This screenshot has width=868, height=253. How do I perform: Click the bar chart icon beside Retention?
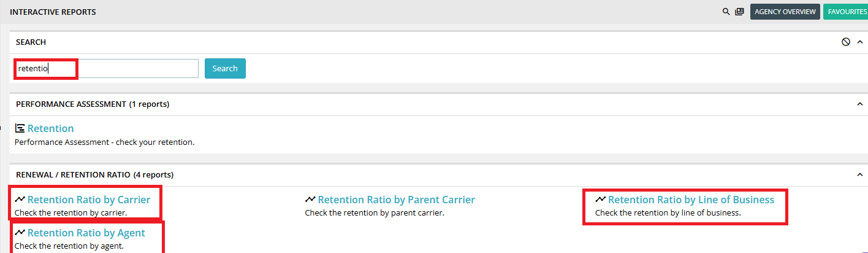(20, 128)
